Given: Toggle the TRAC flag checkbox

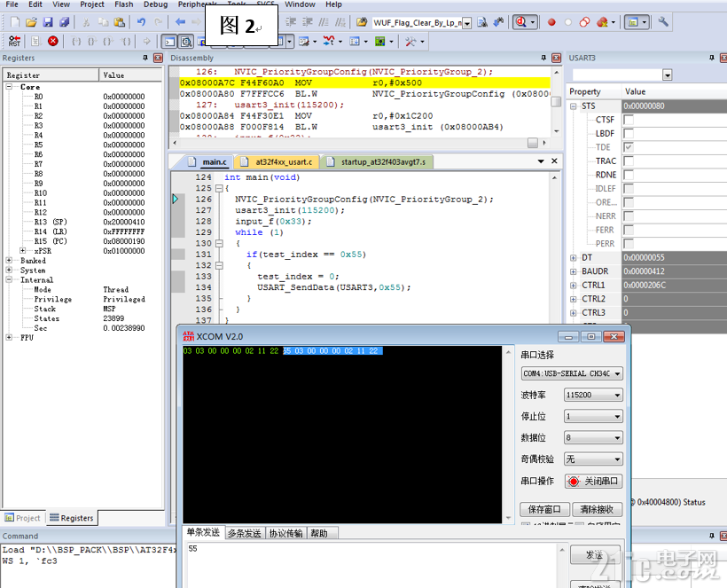Looking at the screenshot, I should click(x=629, y=161).
